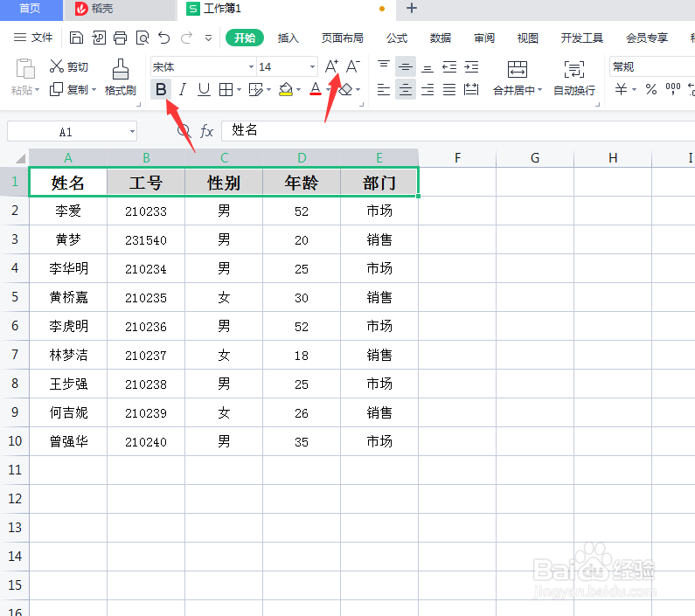695x616 pixels.
Task: Add a new tab with plus button
Action: pyautogui.click(x=412, y=8)
